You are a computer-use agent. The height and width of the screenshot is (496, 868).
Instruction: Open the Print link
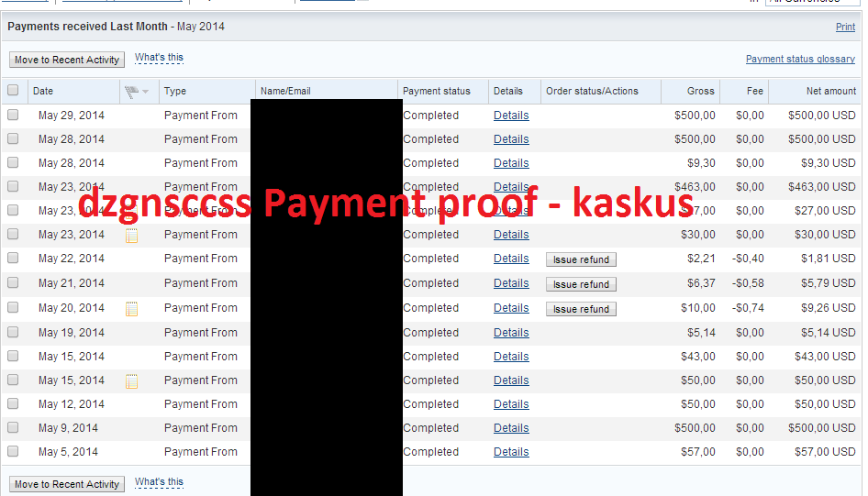coord(845,27)
